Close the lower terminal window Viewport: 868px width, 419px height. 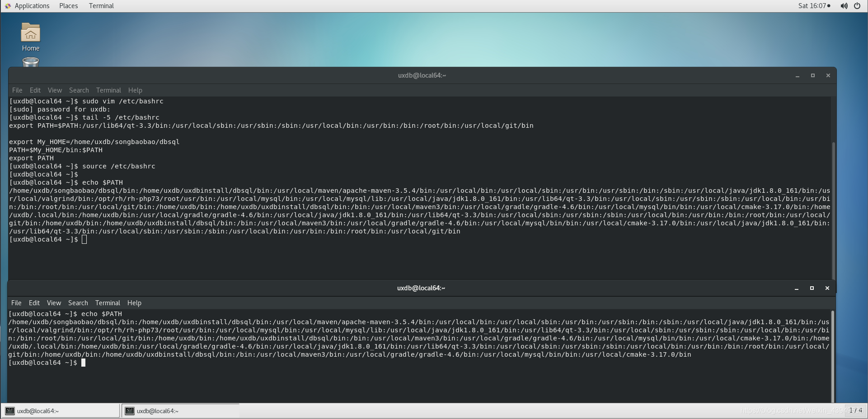(827, 288)
